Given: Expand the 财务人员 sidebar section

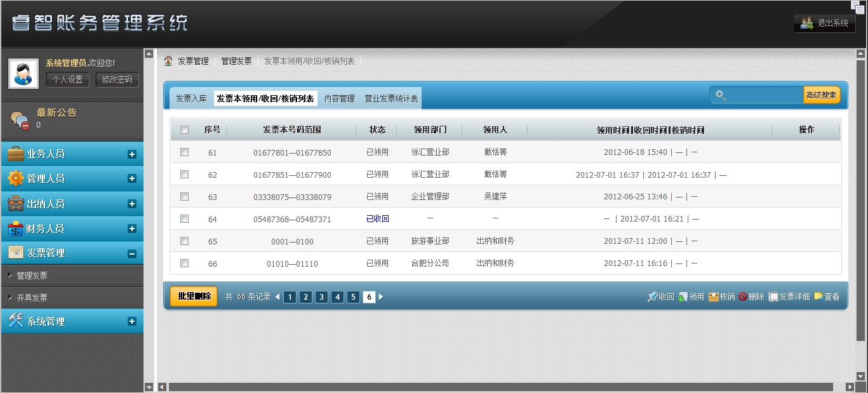Looking at the screenshot, I should point(132,229).
